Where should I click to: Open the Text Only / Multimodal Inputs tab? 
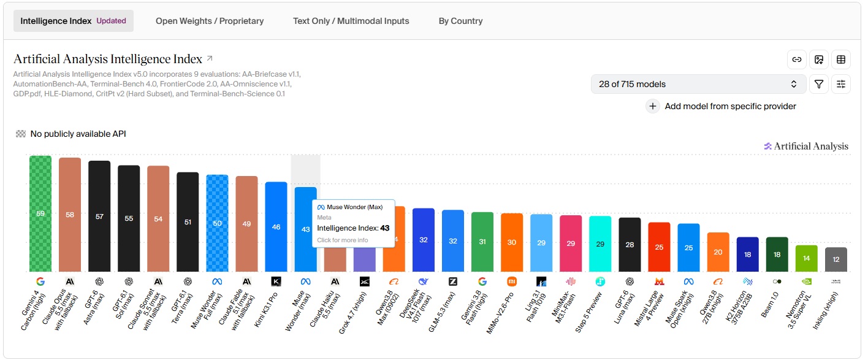pos(351,21)
